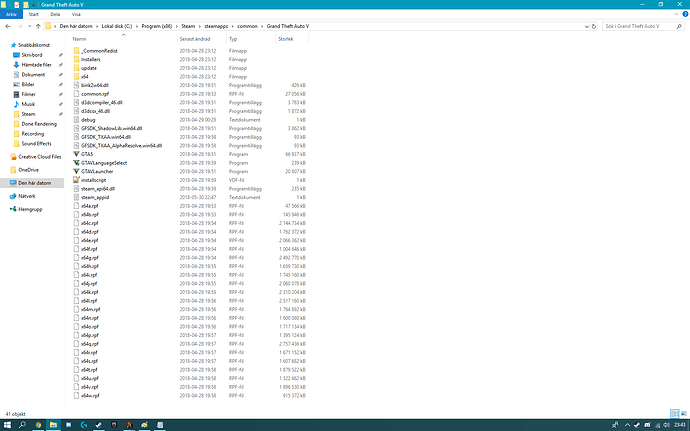Viewport: 690px width, 431px height.
Task: Select the x64w.rpf file
Action: point(90,396)
